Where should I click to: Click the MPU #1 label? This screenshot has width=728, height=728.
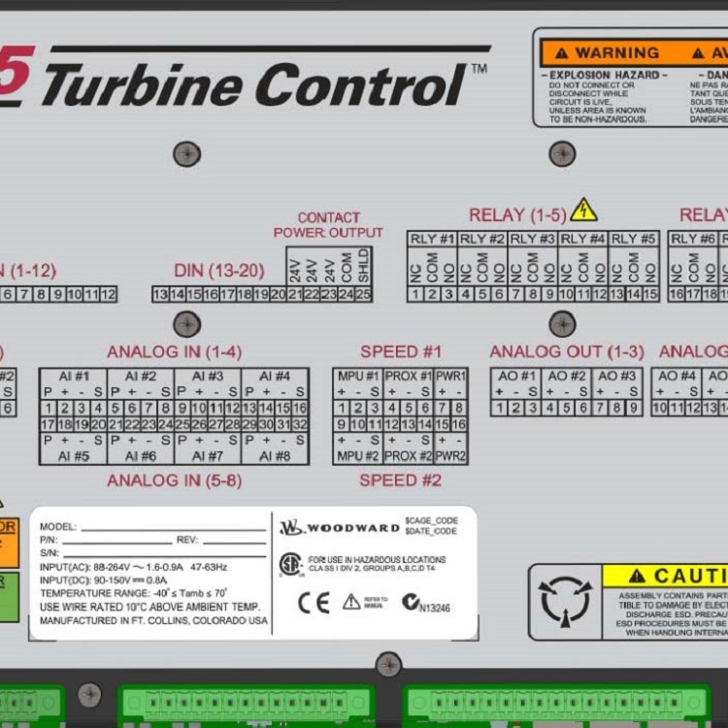point(358,376)
